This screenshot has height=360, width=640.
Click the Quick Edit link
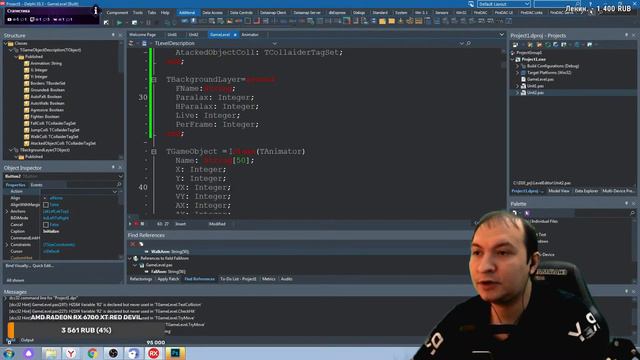coord(43,266)
